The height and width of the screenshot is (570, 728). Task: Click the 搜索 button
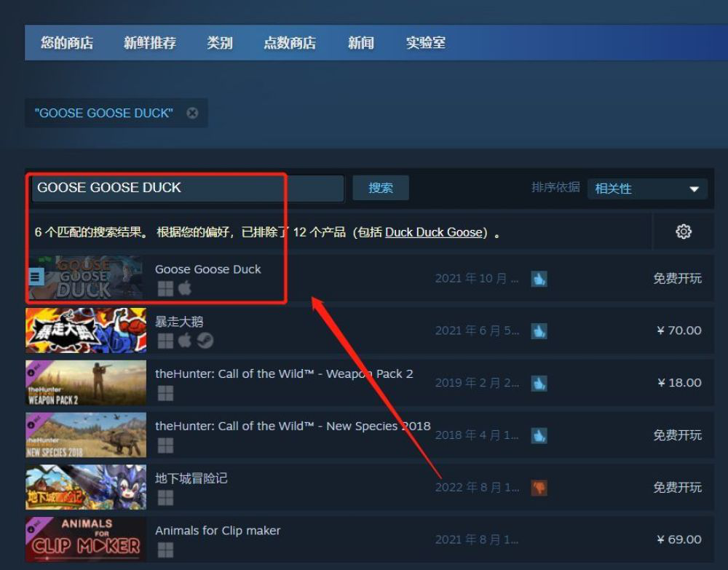point(381,188)
